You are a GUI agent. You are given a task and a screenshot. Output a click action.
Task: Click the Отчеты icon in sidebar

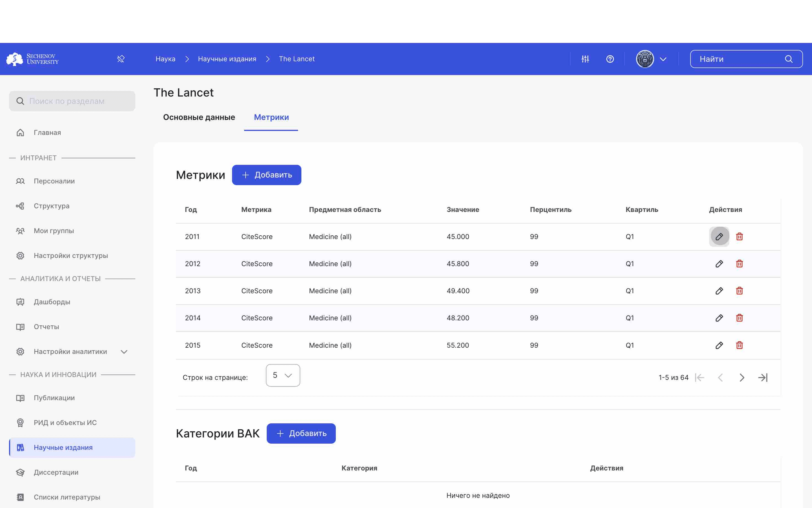click(x=20, y=327)
